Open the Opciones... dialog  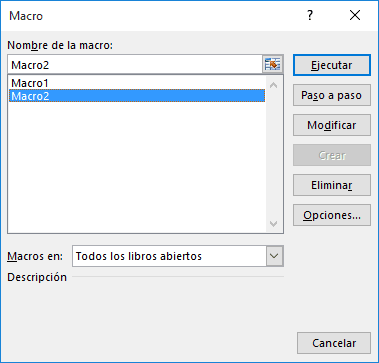[332, 215]
